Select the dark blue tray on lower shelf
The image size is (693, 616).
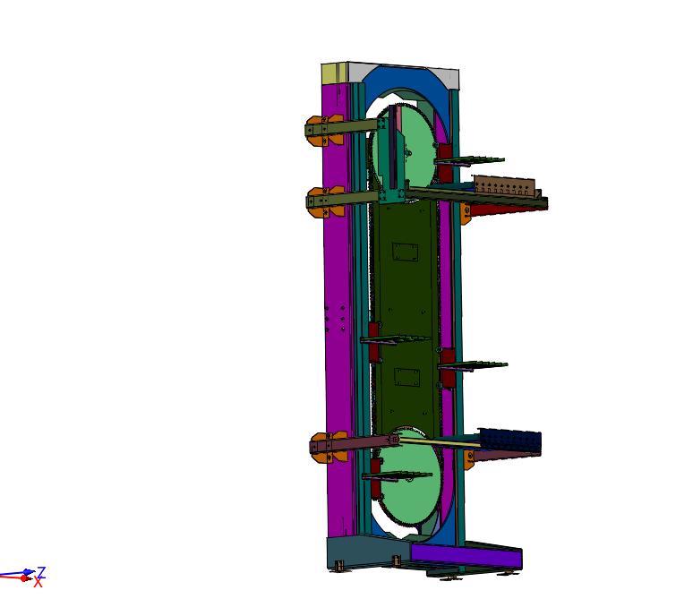click(x=510, y=441)
